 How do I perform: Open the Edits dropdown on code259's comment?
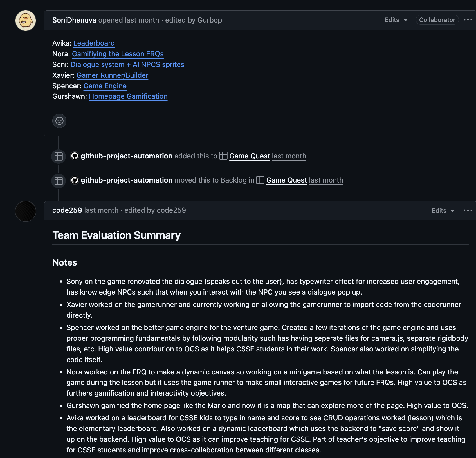443,210
